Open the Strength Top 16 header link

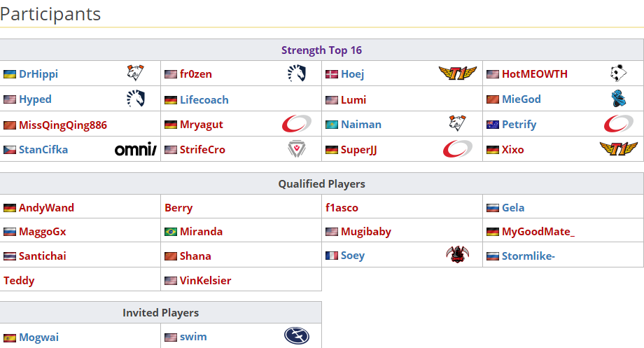click(321, 50)
